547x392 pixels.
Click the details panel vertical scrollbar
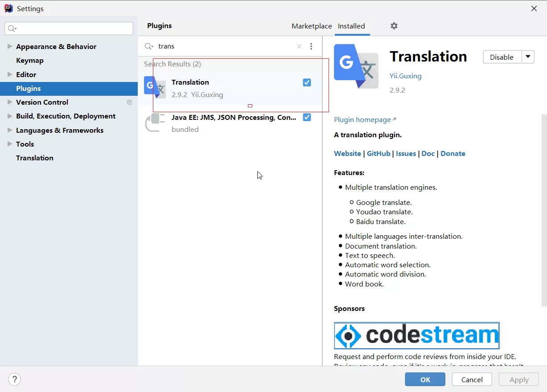point(544,209)
